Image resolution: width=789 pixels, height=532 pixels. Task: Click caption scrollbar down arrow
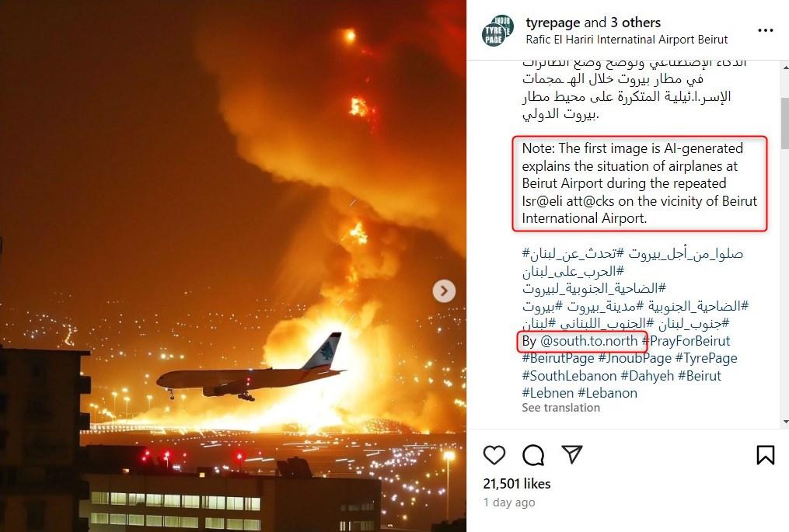pos(785,422)
